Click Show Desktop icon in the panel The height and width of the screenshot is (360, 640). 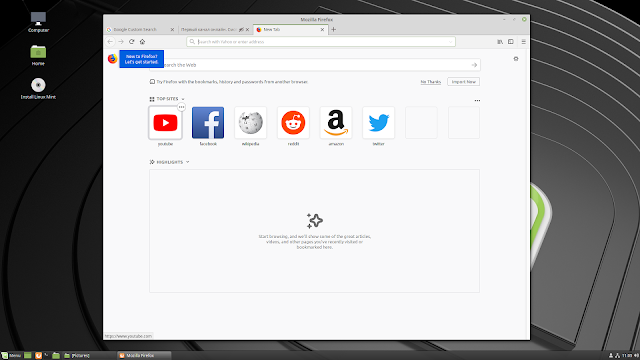[28, 356]
